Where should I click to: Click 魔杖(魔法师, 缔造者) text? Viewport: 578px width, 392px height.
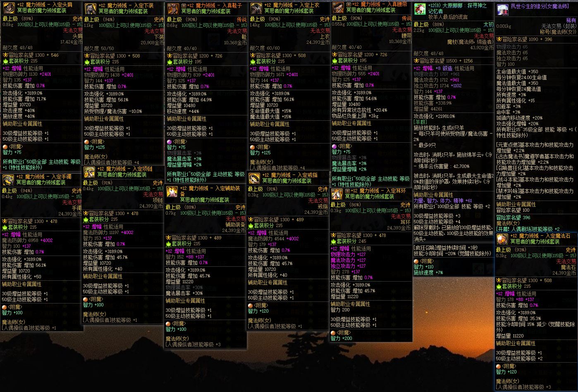click(471, 42)
